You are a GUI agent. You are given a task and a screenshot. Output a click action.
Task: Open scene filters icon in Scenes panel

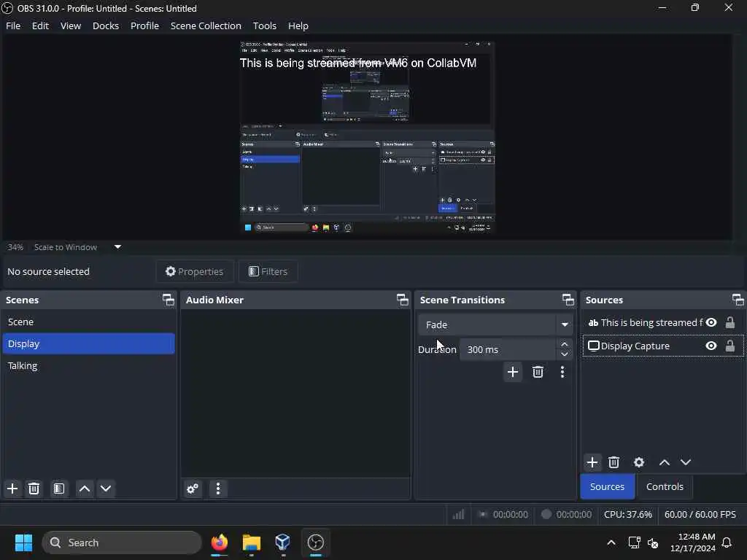pos(59,489)
